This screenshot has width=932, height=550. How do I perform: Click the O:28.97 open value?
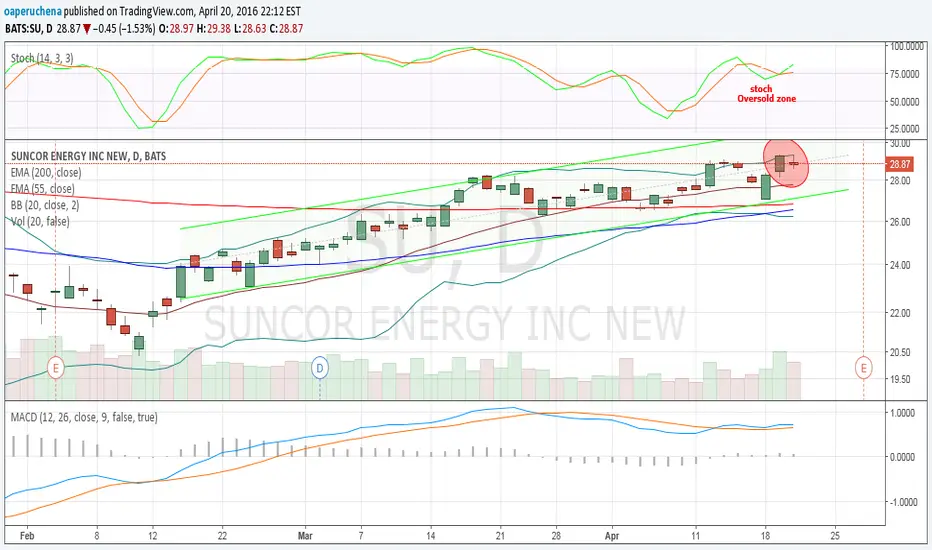177,28
